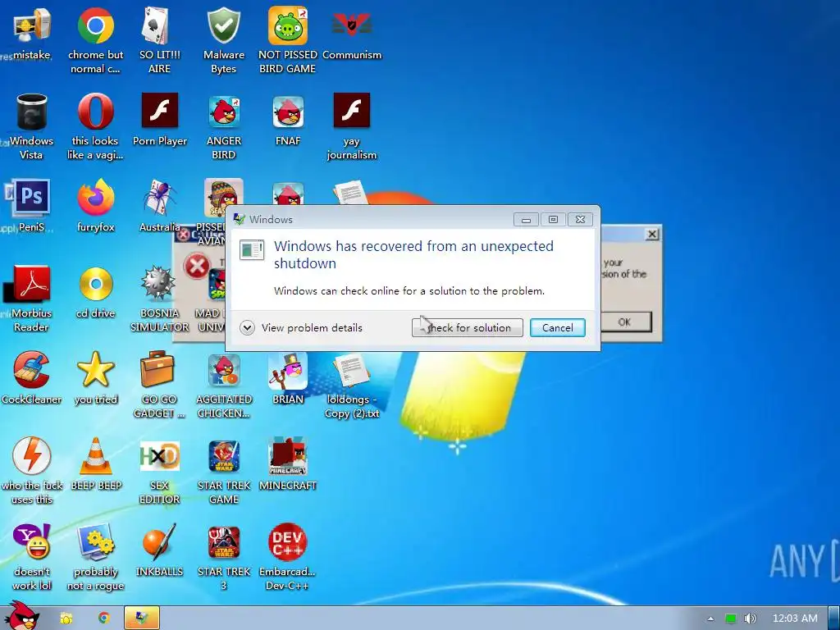The width and height of the screenshot is (840, 630).
Task: Open the 'MINECRAFT' desktop icon
Action: [288, 455]
